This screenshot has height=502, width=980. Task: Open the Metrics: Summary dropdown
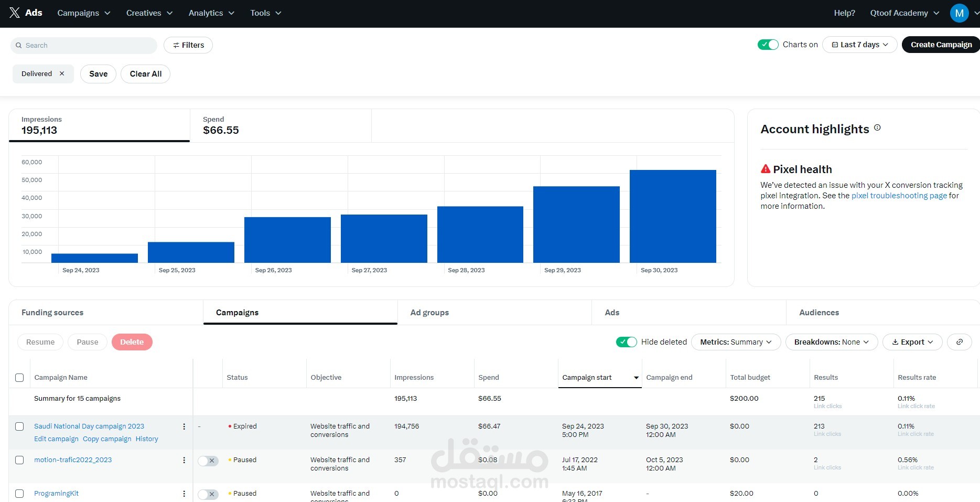pyautogui.click(x=736, y=342)
